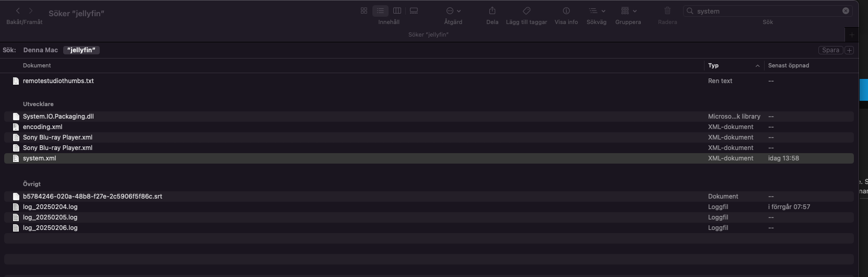868x277 pixels.
Task: Click the Spara button
Action: (x=830, y=50)
